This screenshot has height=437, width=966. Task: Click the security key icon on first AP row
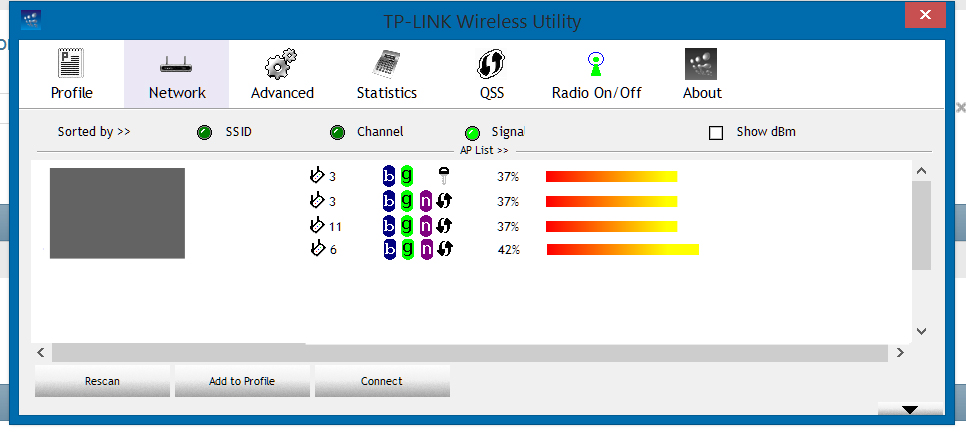tap(444, 176)
